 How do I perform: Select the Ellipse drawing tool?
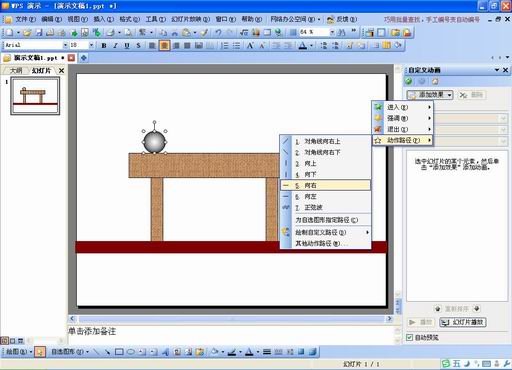[x=131, y=352]
